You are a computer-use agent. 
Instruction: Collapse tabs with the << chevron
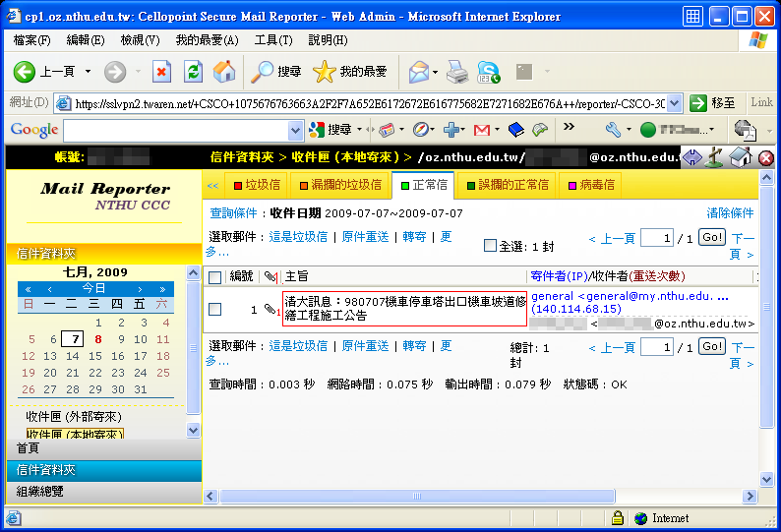tap(212, 185)
